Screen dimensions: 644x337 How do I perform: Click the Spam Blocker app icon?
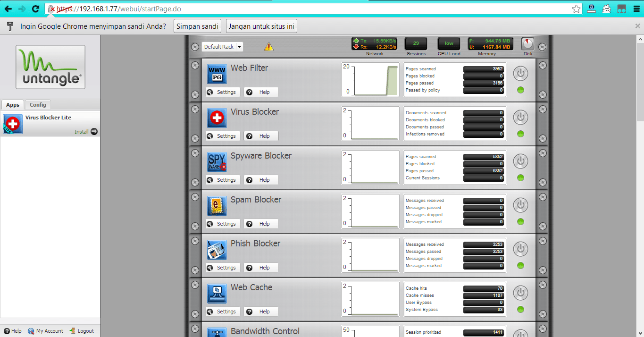pyautogui.click(x=217, y=206)
